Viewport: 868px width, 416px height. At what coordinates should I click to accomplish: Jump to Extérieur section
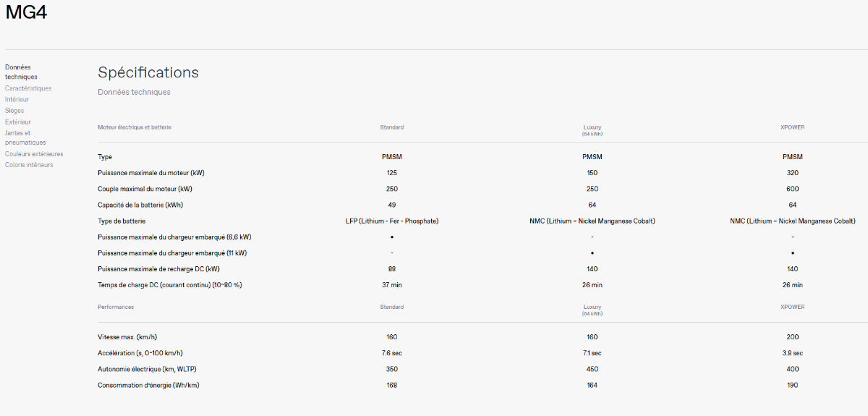click(x=18, y=122)
